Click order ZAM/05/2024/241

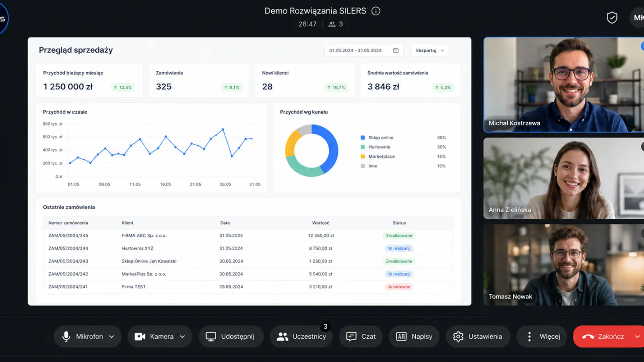68,287
